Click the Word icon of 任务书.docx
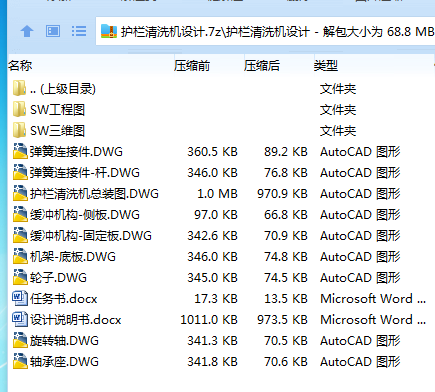The height and width of the screenshot is (392, 435). (20, 298)
